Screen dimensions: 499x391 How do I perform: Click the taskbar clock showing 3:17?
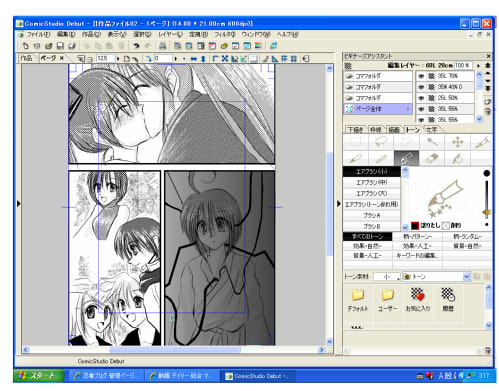pos(484,376)
